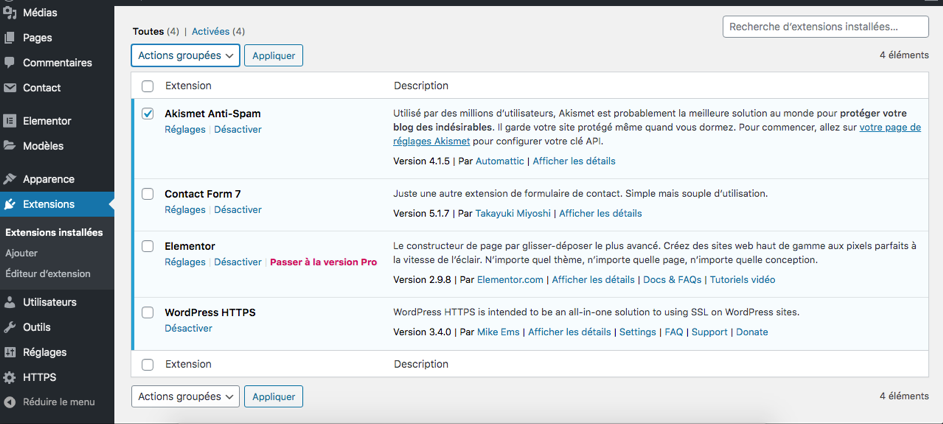Click the Réglages sliders icon

(9, 352)
